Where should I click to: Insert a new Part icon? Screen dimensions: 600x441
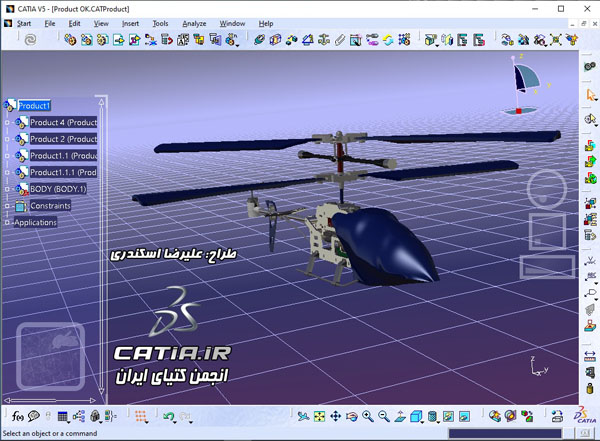tap(103, 39)
